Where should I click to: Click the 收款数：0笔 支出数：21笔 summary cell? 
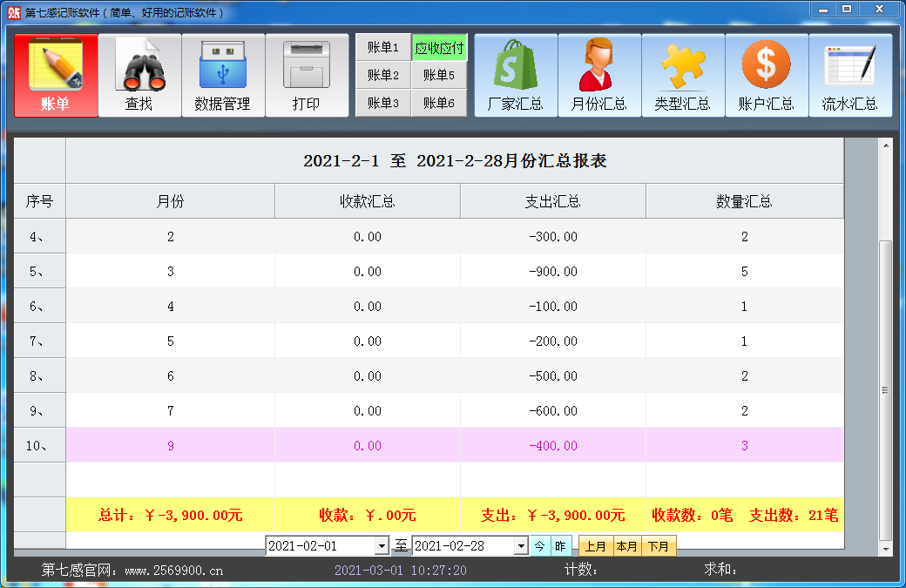[x=744, y=515]
